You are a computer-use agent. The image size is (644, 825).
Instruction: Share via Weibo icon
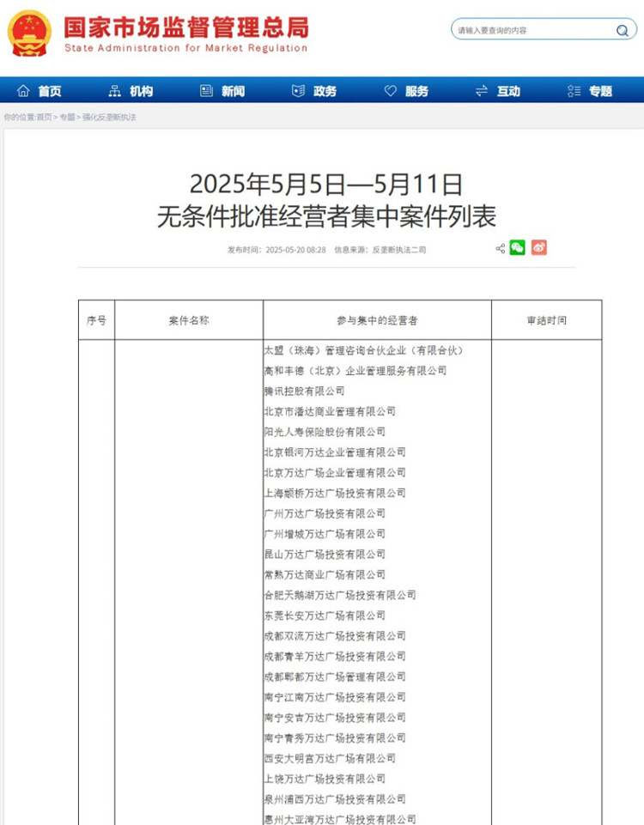[x=538, y=248]
